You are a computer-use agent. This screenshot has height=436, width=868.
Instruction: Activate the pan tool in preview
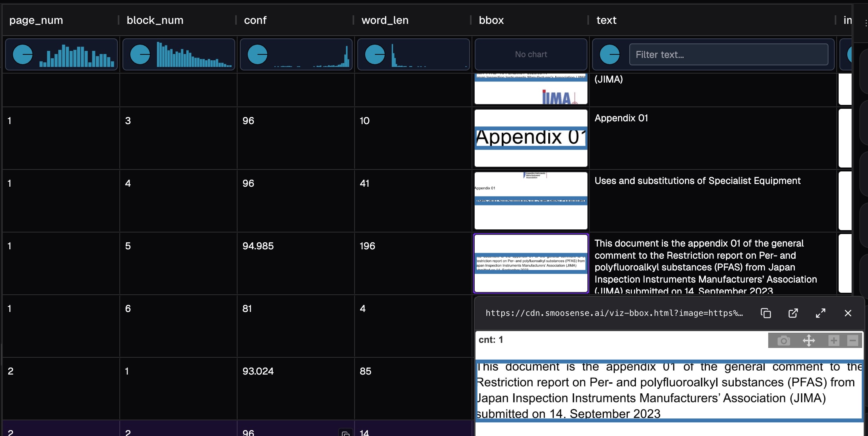[x=809, y=341]
